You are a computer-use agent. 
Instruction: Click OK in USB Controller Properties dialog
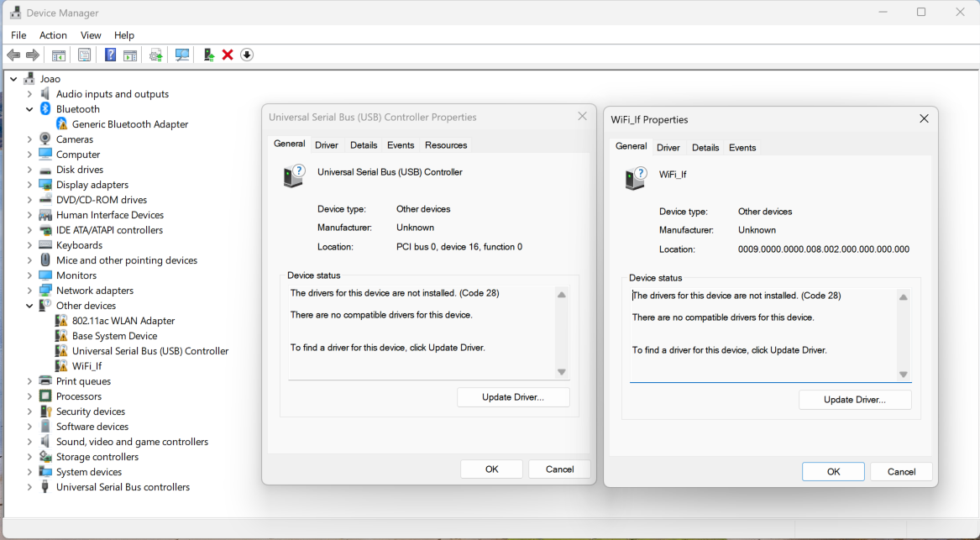tap(492, 469)
